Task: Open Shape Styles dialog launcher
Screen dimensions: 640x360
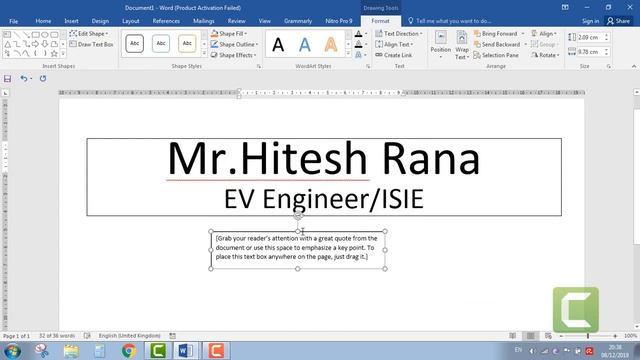Action: click(x=259, y=66)
